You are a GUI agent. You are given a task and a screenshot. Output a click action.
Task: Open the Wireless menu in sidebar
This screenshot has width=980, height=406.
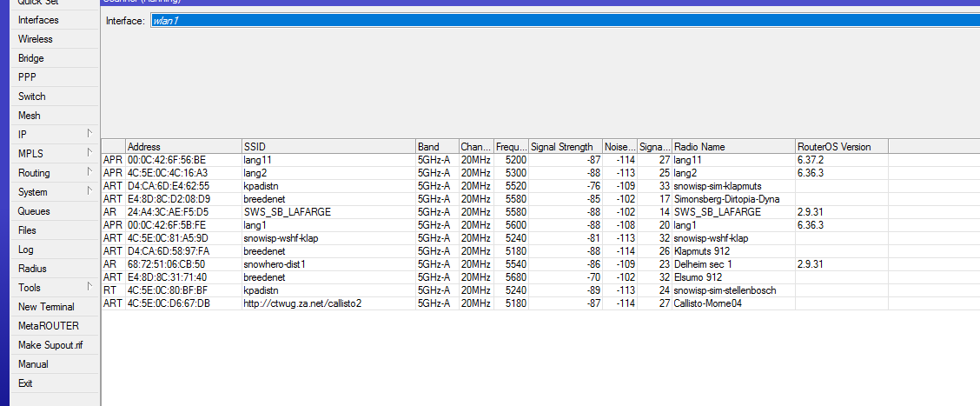pos(35,39)
